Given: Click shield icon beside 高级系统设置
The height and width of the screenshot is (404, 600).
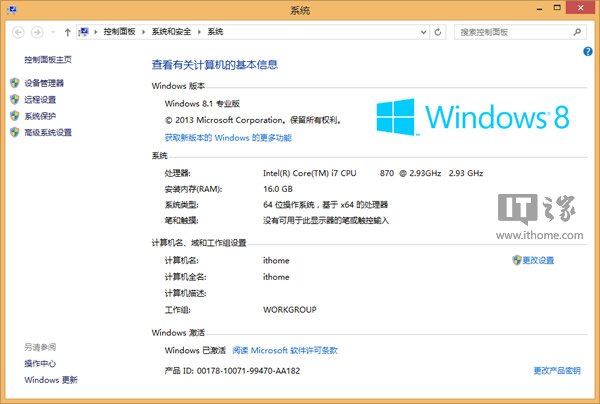Looking at the screenshot, I should (x=15, y=132).
